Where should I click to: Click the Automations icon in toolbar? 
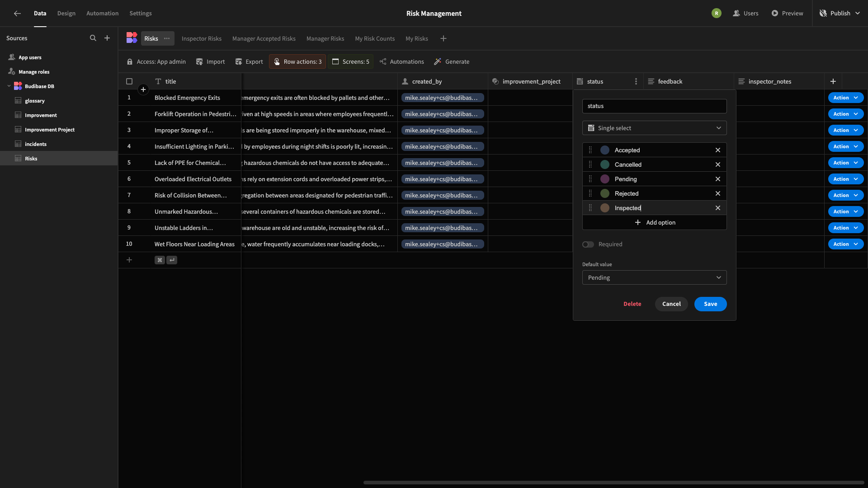click(382, 62)
